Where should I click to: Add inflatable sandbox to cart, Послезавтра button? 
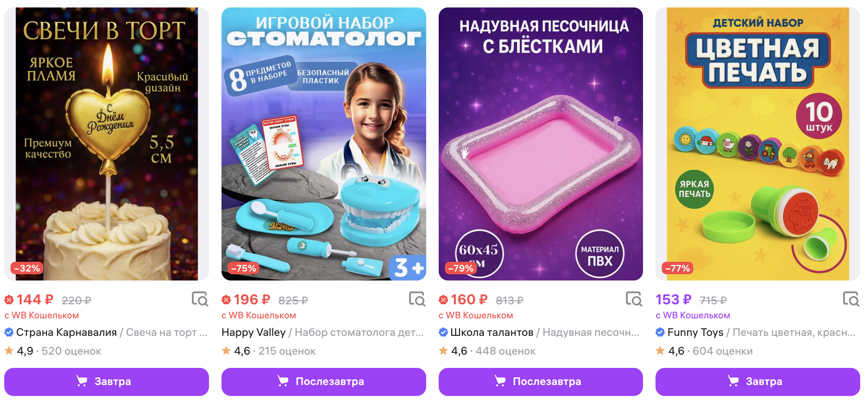(x=541, y=382)
